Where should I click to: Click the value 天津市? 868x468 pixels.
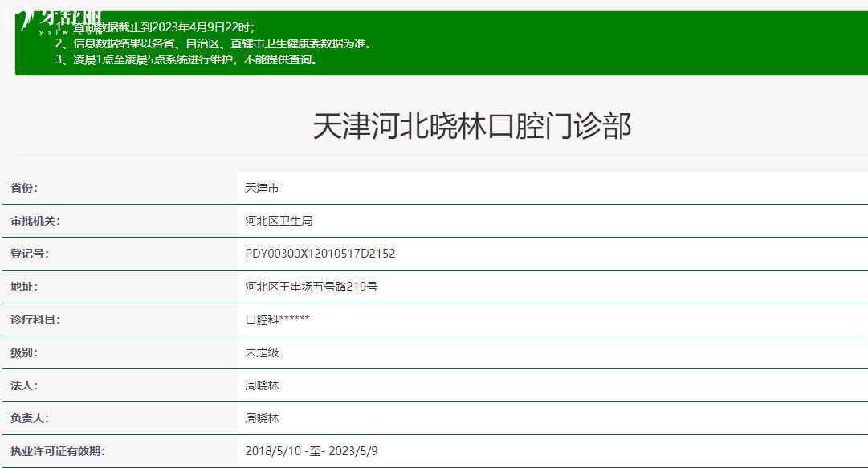[x=262, y=188]
